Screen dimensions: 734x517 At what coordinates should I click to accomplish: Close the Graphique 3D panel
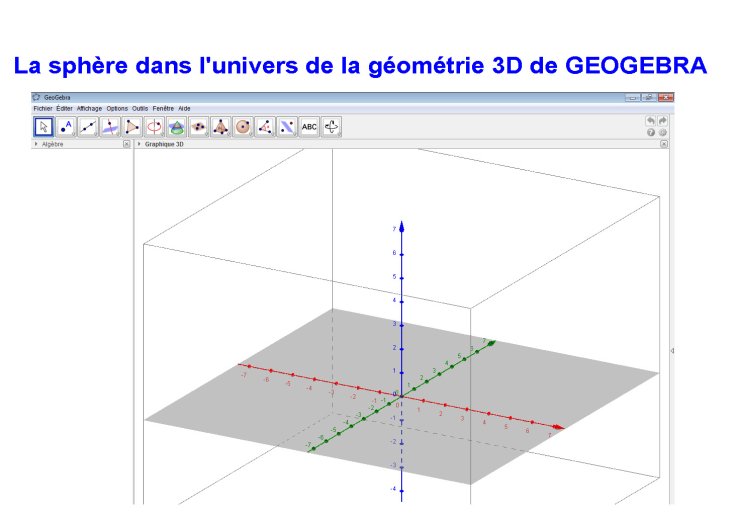click(664, 144)
